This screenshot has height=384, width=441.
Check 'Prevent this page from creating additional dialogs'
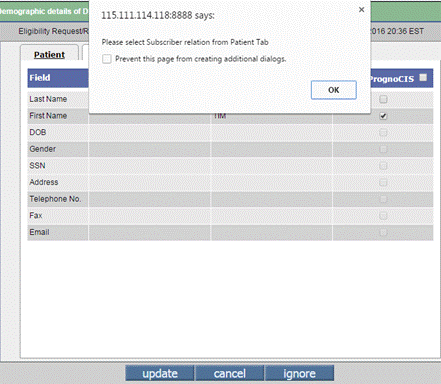[107, 59]
